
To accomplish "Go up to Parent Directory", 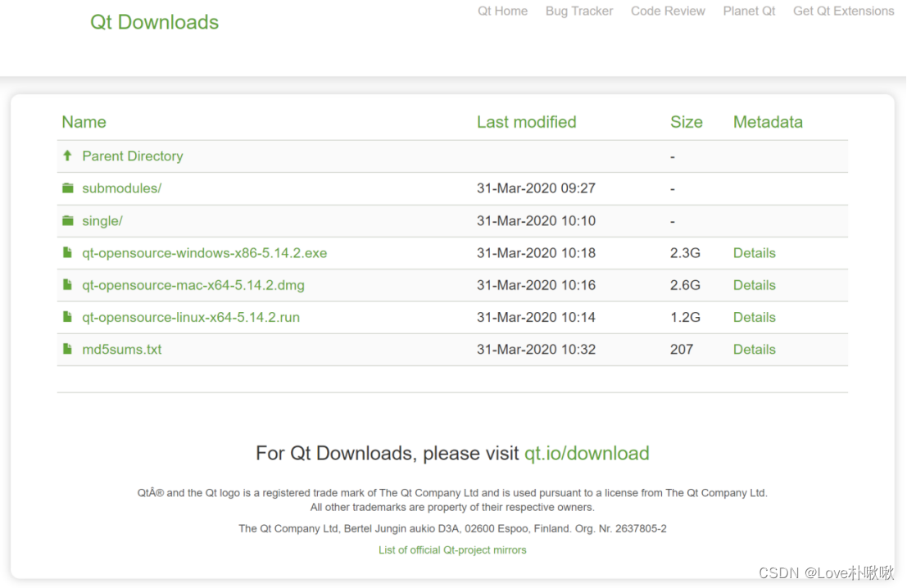I will [133, 156].
